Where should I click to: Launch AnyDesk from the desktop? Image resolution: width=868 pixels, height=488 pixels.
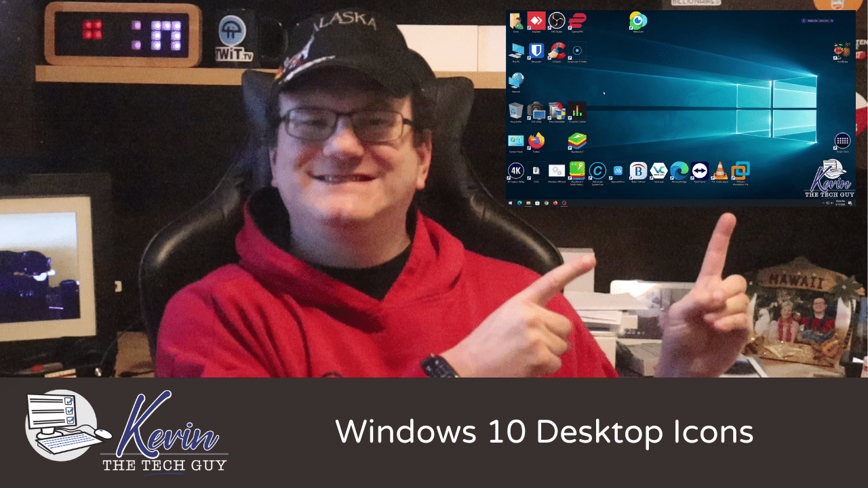click(x=536, y=21)
